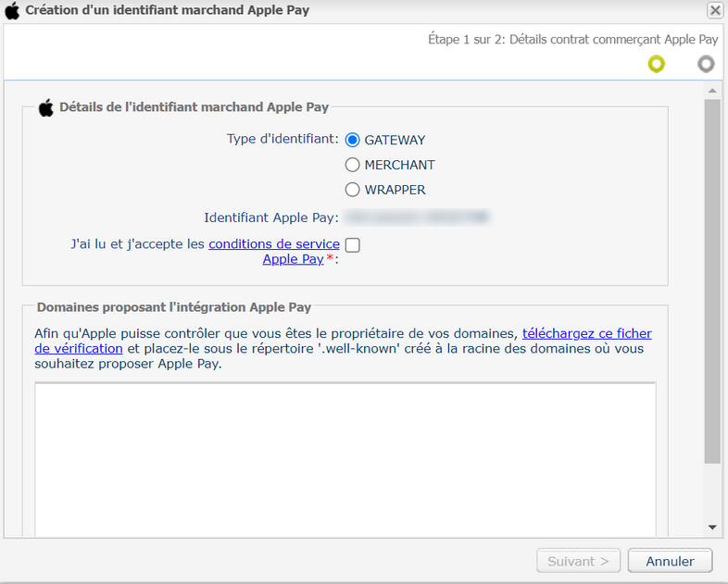Click the blurred Identifiant Apple Pay field

coord(416,217)
